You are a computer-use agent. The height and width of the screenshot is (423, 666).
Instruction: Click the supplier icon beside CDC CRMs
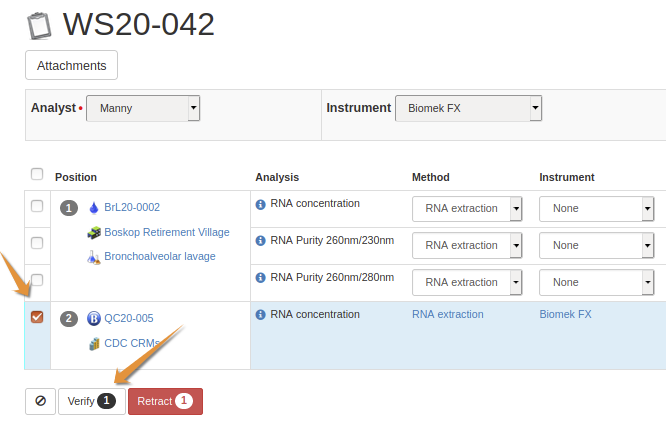(x=94, y=344)
